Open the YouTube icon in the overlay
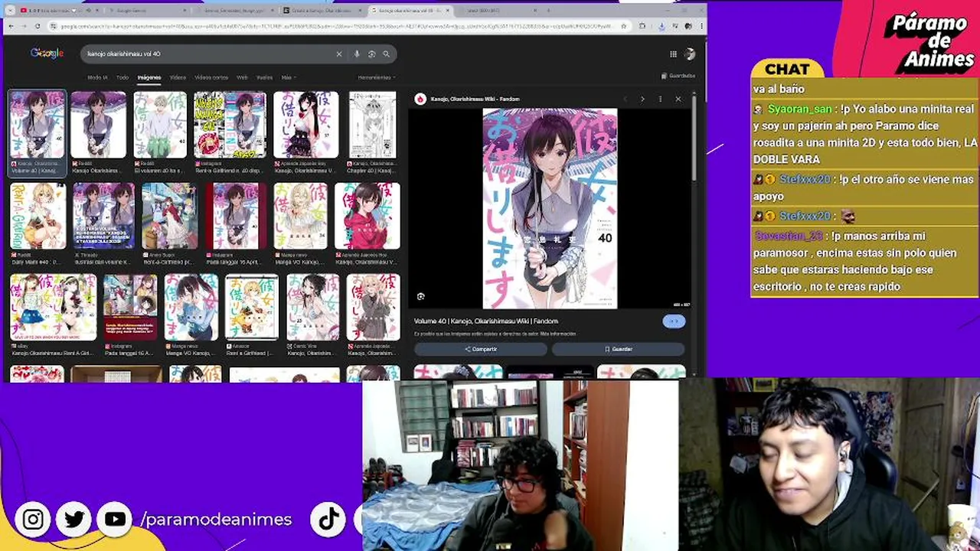This screenshot has height=551, width=980. 115,520
